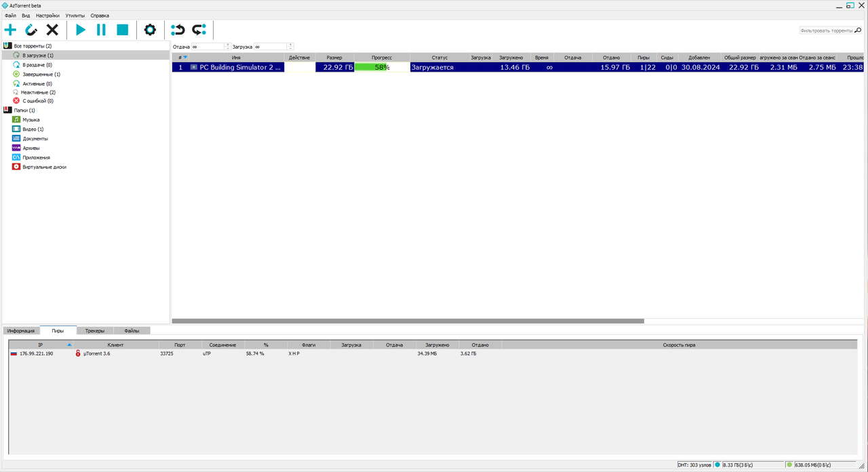Image resolution: width=868 pixels, height=472 pixels.
Task: Click the В загрузке downloading icon
Action: pos(16,55)
